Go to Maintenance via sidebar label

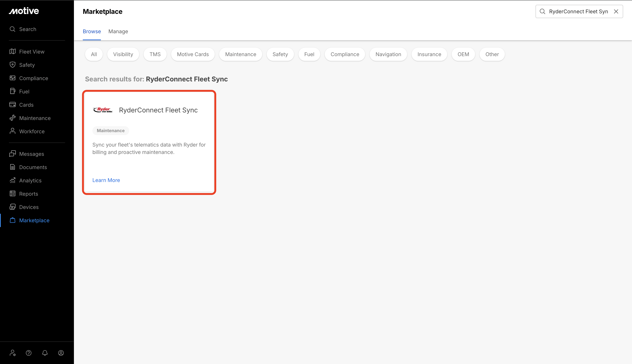coord(35,118)
